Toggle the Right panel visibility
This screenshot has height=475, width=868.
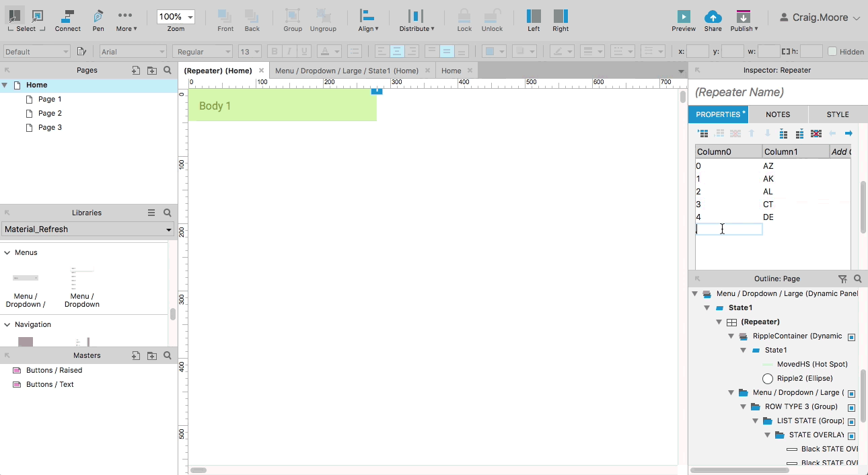(x=560, y=20)
